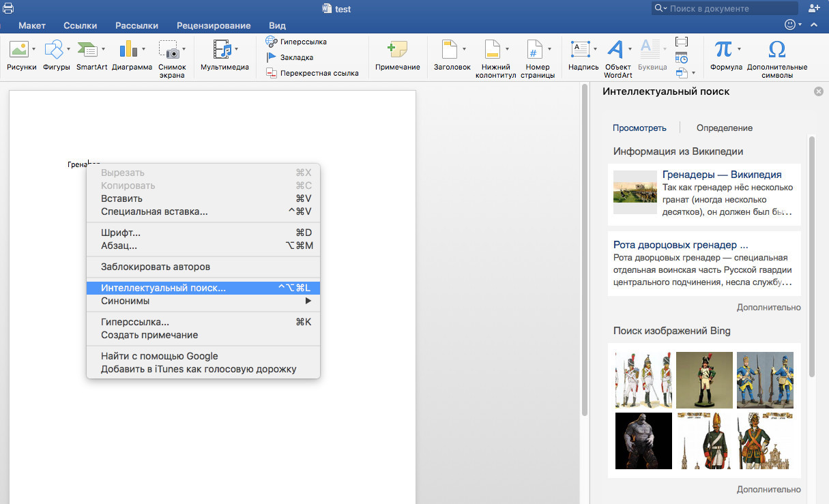Insert a comment using Примечание icon
829x504 pixels.
pos(397,50)
